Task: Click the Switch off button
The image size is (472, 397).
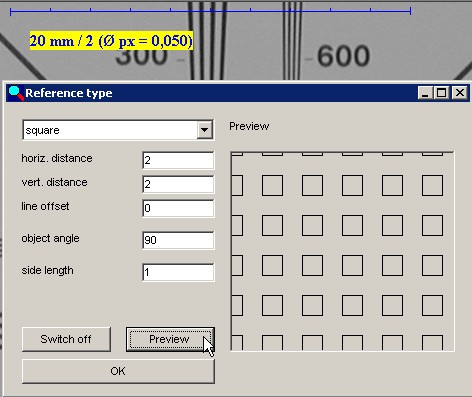Action: 66,339
